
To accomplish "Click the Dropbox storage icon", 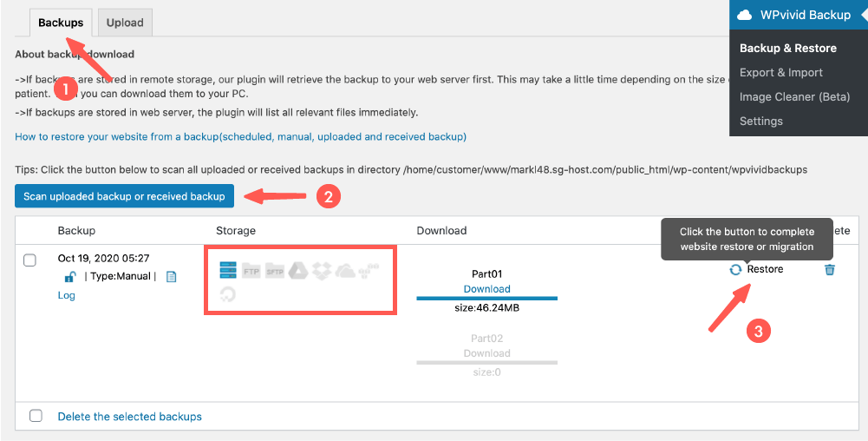I will pos(323,271).
